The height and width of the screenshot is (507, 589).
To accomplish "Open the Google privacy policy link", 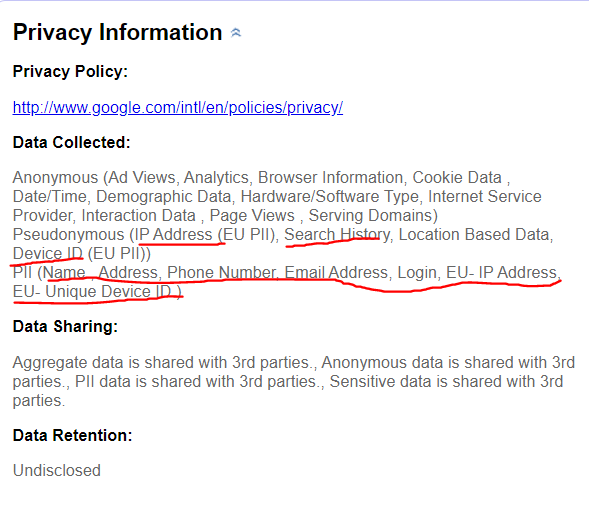I will [178, 108].
